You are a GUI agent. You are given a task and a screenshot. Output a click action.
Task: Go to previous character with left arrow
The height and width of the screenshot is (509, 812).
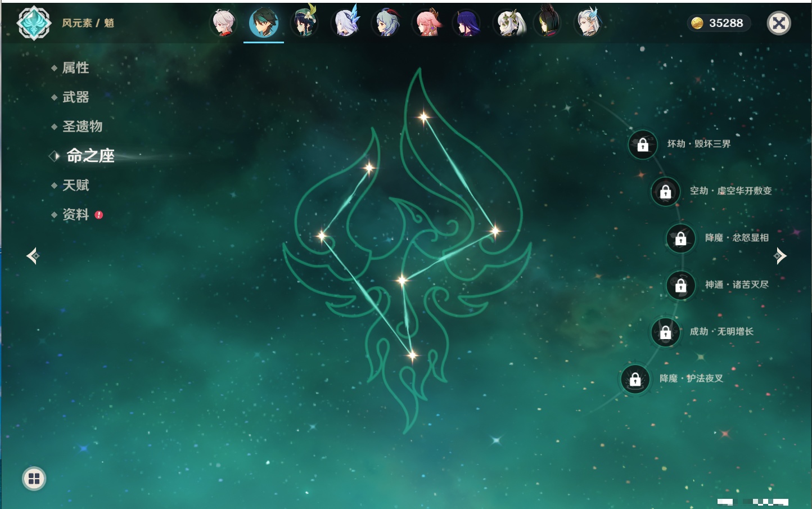pos(33,256)
